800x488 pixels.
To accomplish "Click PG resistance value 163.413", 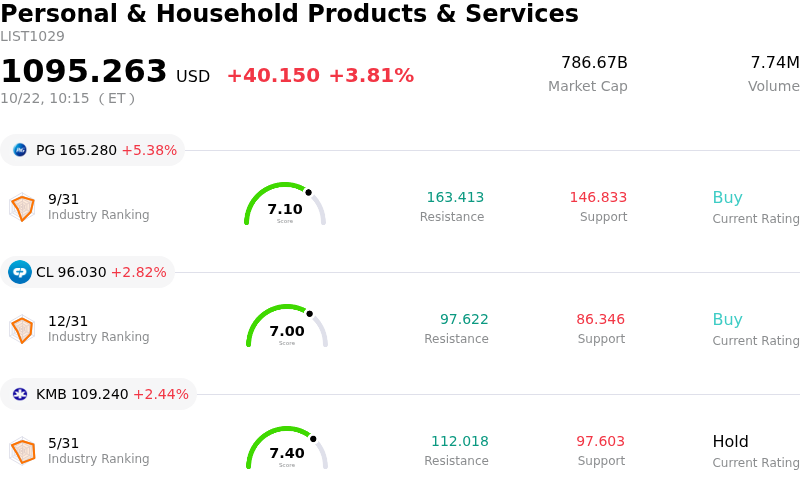I will pos(455,198).
